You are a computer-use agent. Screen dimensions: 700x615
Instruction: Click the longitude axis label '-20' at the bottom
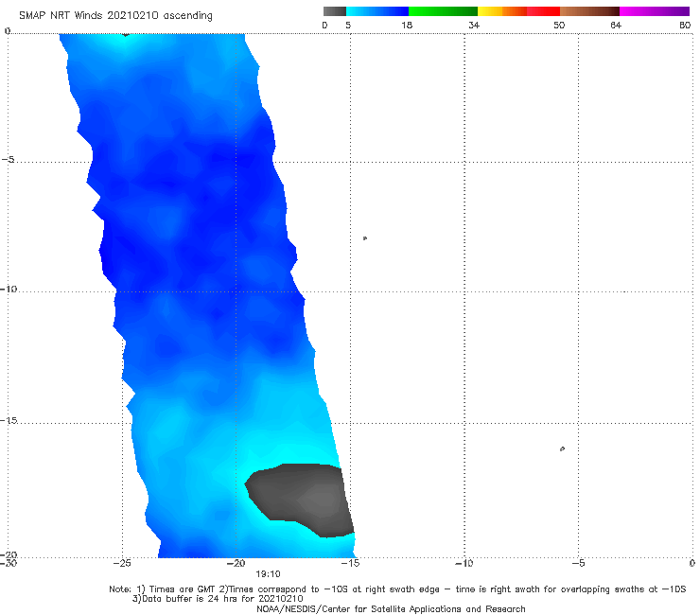[x=236, y=563]
